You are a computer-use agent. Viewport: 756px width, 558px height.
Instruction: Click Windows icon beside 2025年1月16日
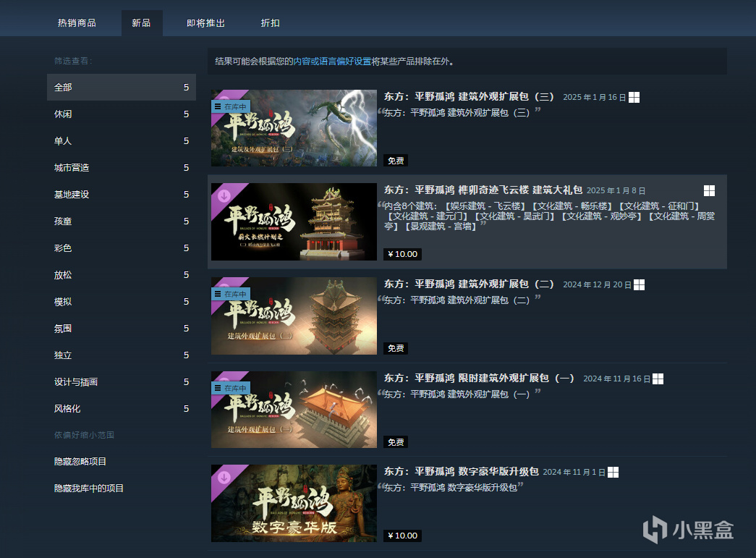[634, 98]
